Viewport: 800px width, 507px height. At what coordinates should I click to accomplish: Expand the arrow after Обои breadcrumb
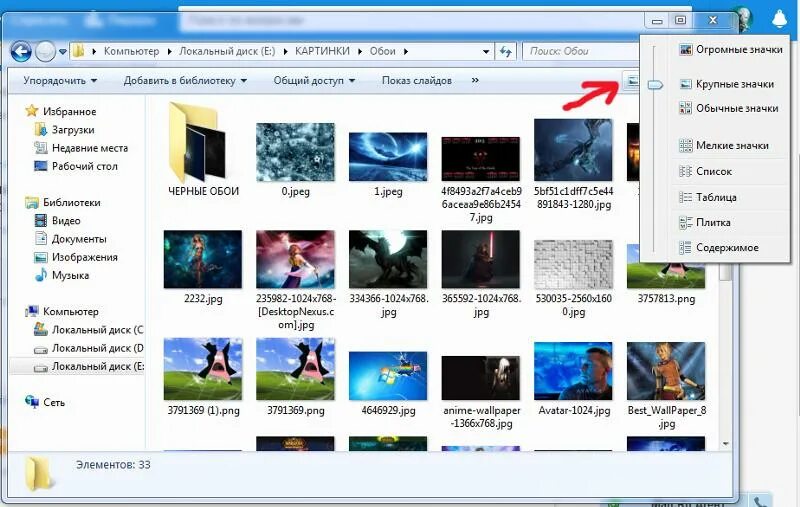pyautogui.click(x=406, y=52)
